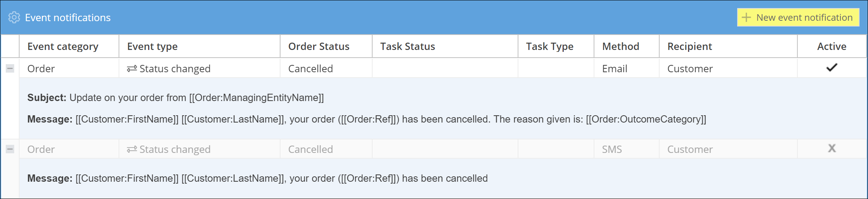868x199 pixels.
Task: Click status changed arrows icon in SMS row
Action: pyautogui.click(x=132, y=149)
